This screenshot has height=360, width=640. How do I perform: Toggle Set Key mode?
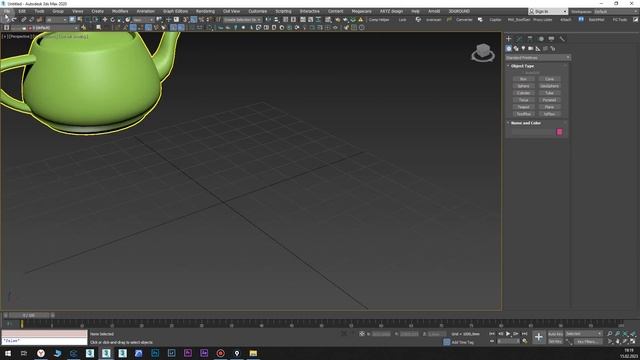556,341
